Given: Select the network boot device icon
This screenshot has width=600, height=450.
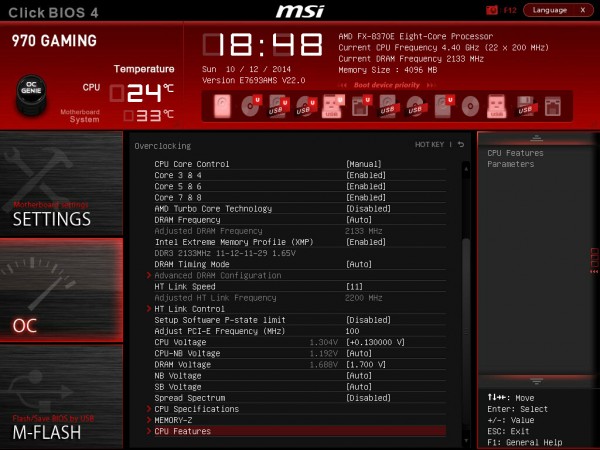Looking at the screenshot, I should (553, 106).
